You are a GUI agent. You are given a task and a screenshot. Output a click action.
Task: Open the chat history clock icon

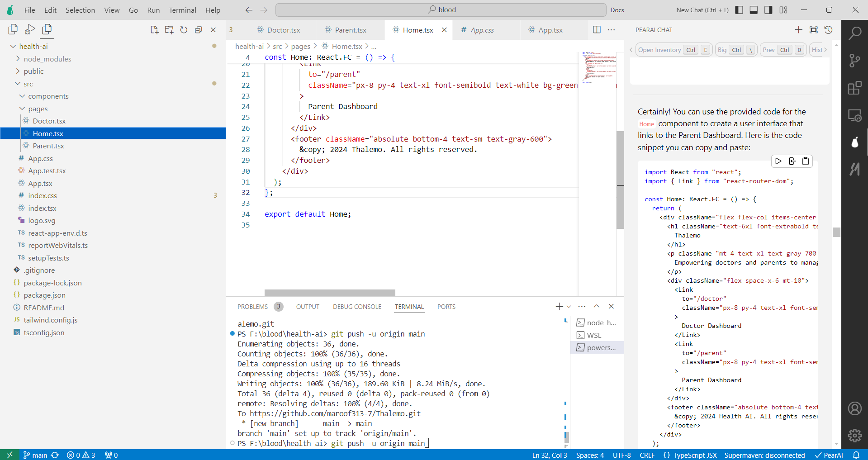(x=828, y=30)
